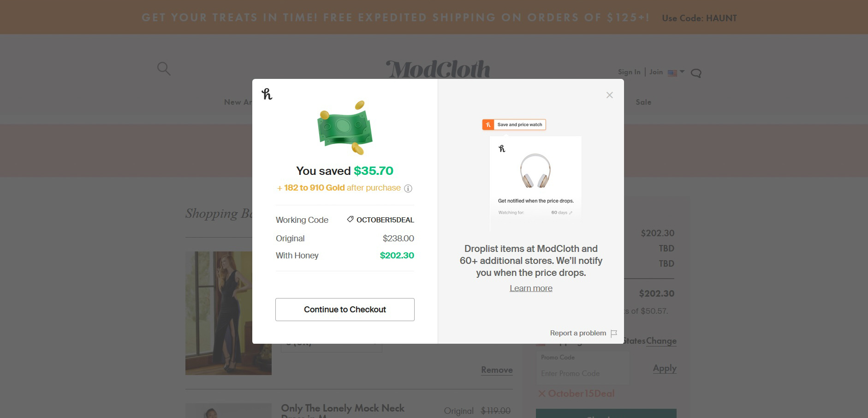Click the Report a problem flag

coord(613,334)
